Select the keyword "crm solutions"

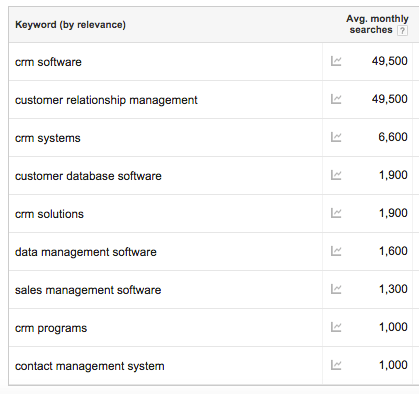(49, 214)
